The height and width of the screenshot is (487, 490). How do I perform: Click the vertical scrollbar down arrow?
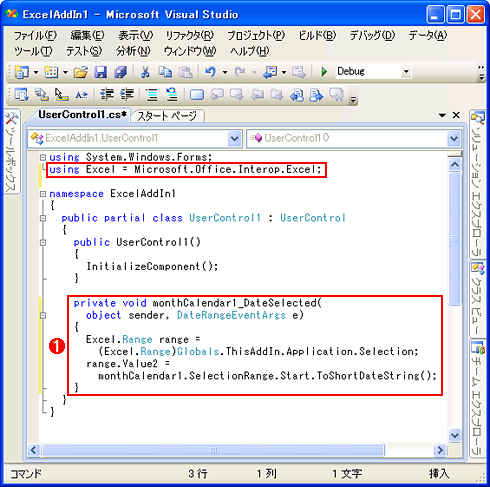coord(455,435)
